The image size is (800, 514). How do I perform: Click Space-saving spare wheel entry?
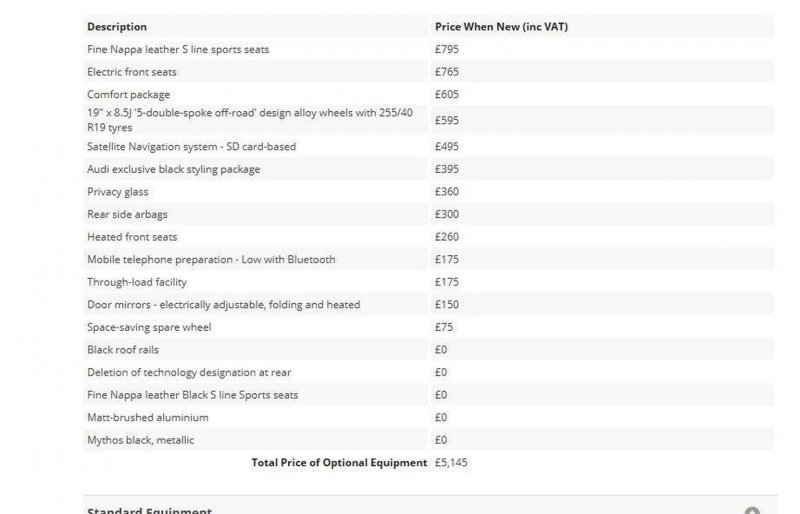pos(149,327)
